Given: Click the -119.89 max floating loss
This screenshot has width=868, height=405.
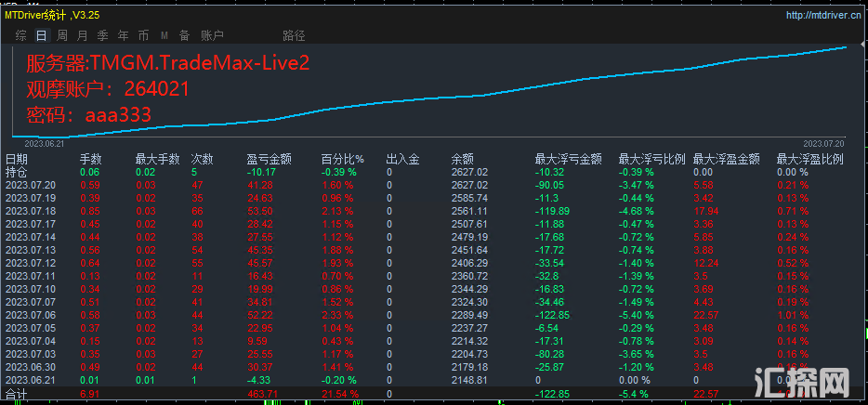Looking at the screenshot, I should [551, 212].
